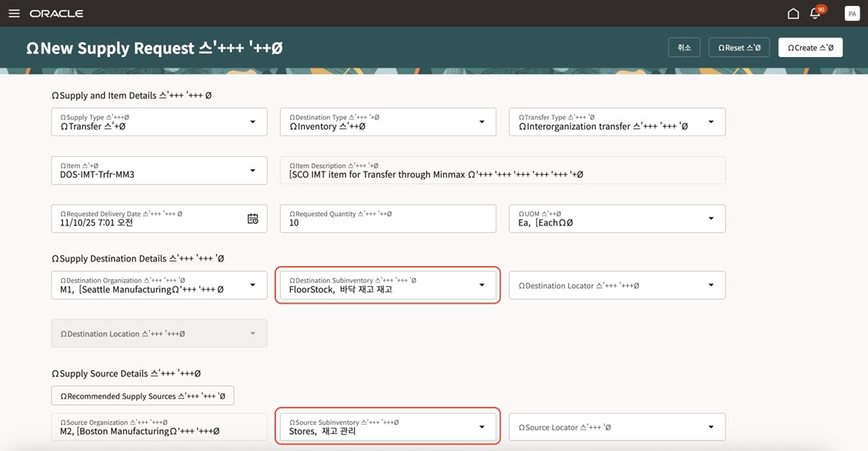Open the Transfer Type dropdown

point(712,122)
